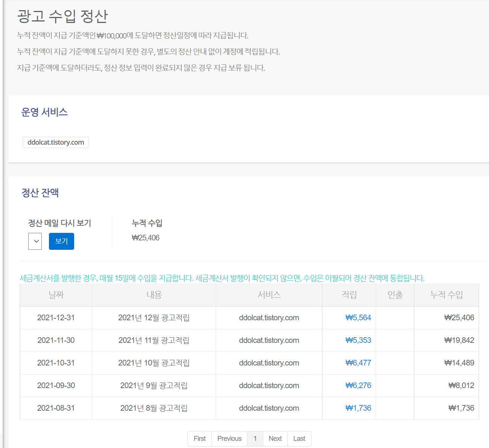Open the settlement mail month dropdown
The width and height of the screenshot is (489, 448).
tap(35, 241)
